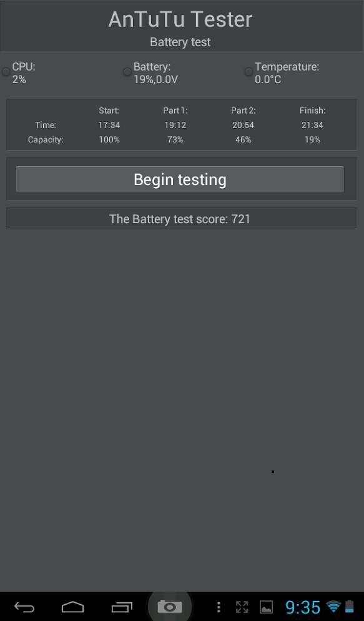Tap the Part 2 capacity 46% value
364x621 pixels.
[x=243, y=139]
